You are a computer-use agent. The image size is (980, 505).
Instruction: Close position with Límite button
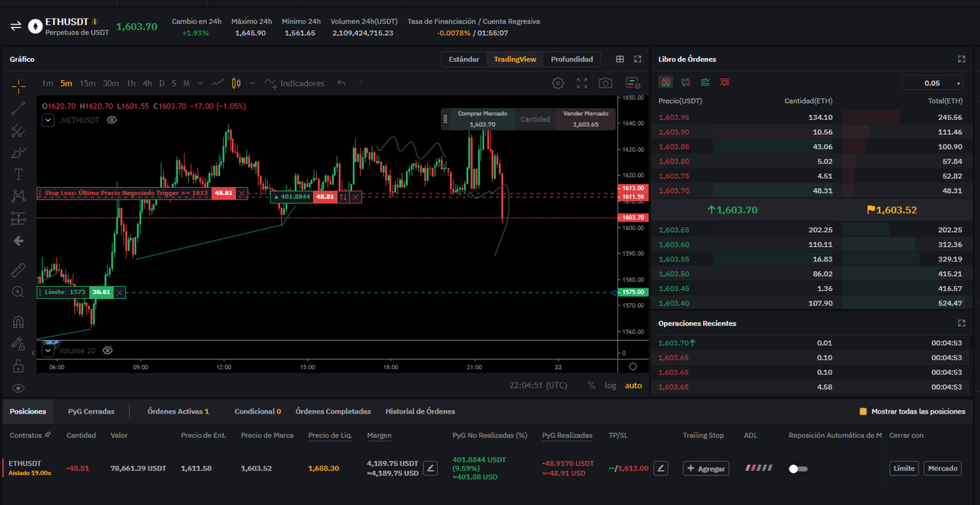pos(903,468)
